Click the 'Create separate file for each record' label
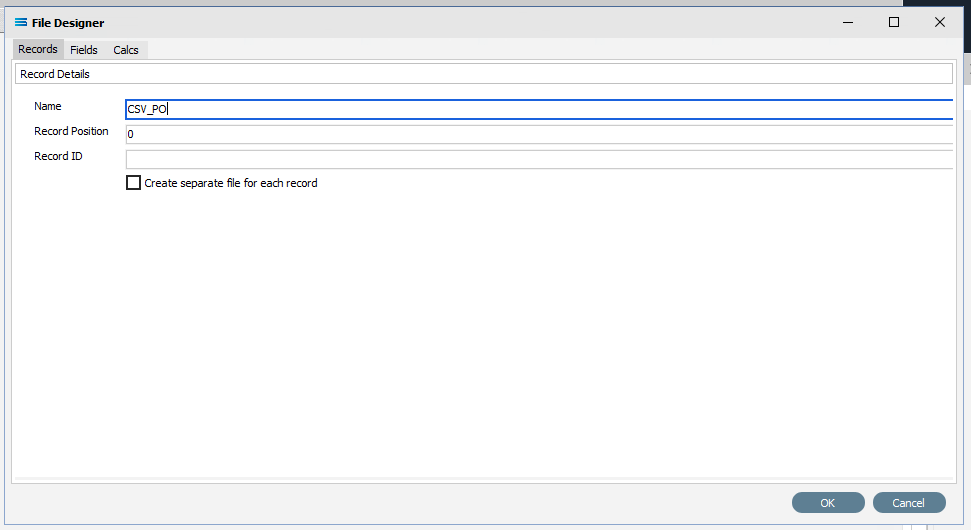The height and width of the screenshot is (530, 971). click(x=231, y=183)
